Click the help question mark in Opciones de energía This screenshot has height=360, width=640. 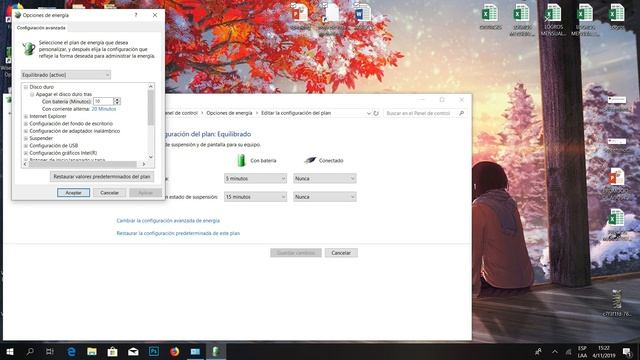click(x=136, y=15)
